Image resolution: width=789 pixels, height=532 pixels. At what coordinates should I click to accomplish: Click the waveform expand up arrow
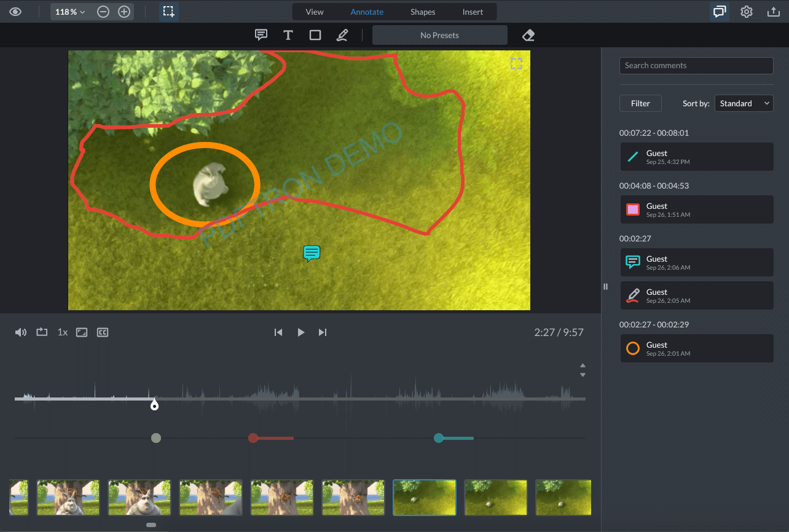coord(583,366)
